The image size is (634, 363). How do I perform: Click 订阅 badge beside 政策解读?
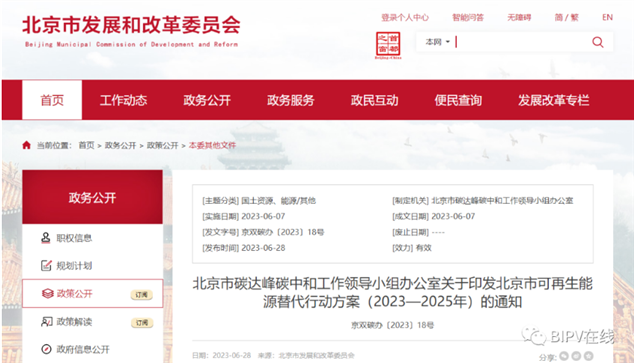tap(142, 323)
